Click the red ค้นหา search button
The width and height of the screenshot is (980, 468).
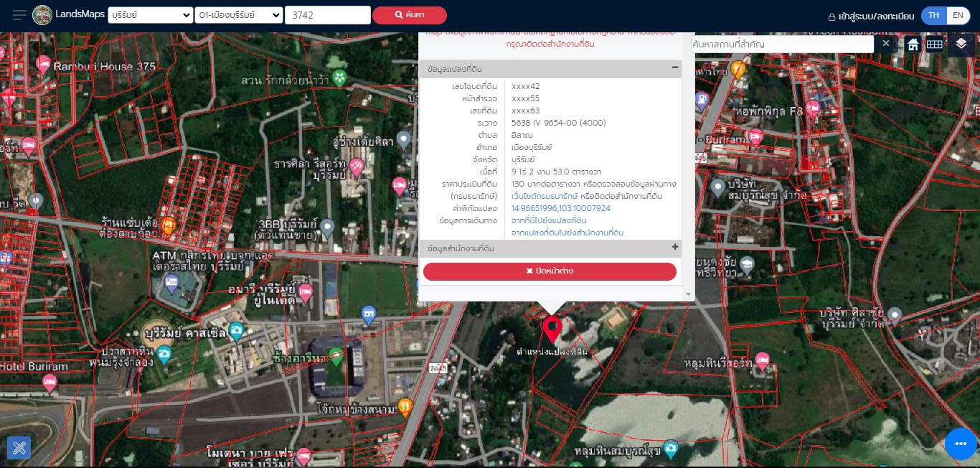tap(409, 15)
